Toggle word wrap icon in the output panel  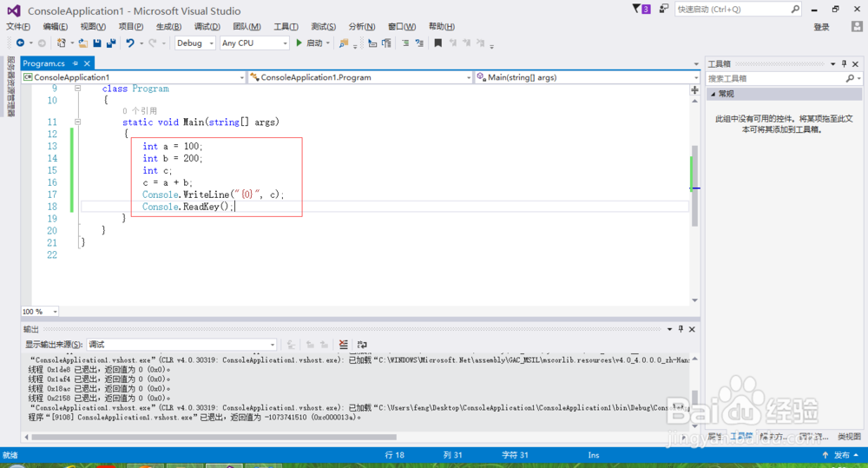coord(362,345)
